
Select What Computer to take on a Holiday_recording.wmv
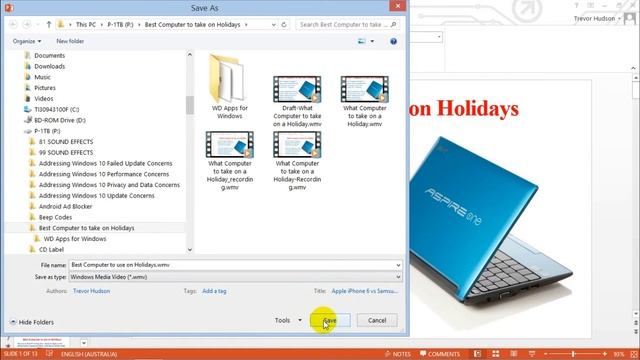[x=230, y=160]
